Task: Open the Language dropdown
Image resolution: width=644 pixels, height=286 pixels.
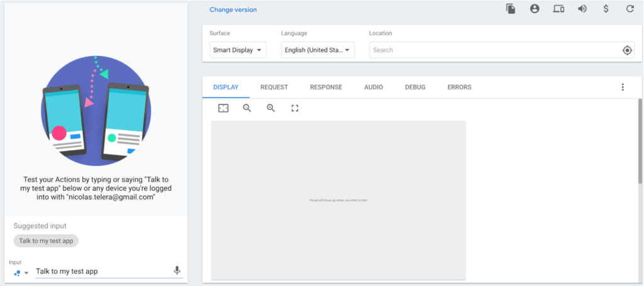Action: coord(318,50)
